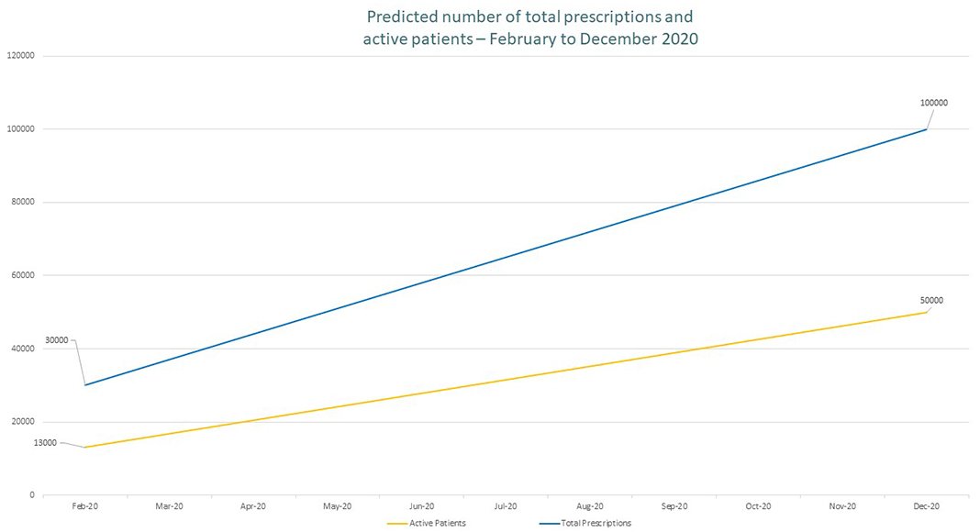Viewport: 980px width, 532px height.
Task: Click the blue Total Prescriptions legend swatch
Action: pos(550,524)
